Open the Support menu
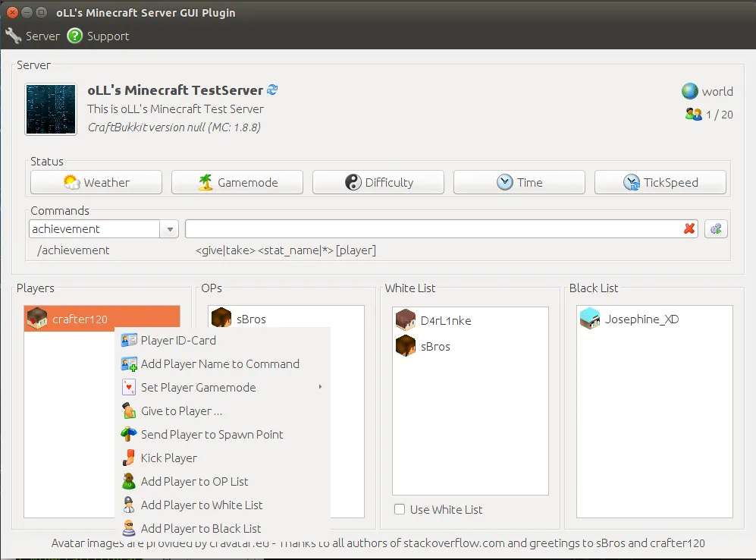The image size is (756, 560). click(x=98, y=36)
